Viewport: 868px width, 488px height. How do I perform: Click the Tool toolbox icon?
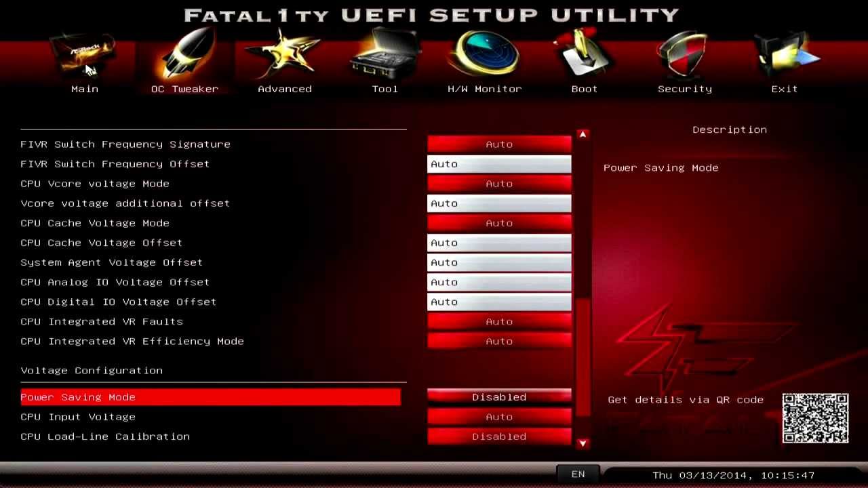[384, 54]
